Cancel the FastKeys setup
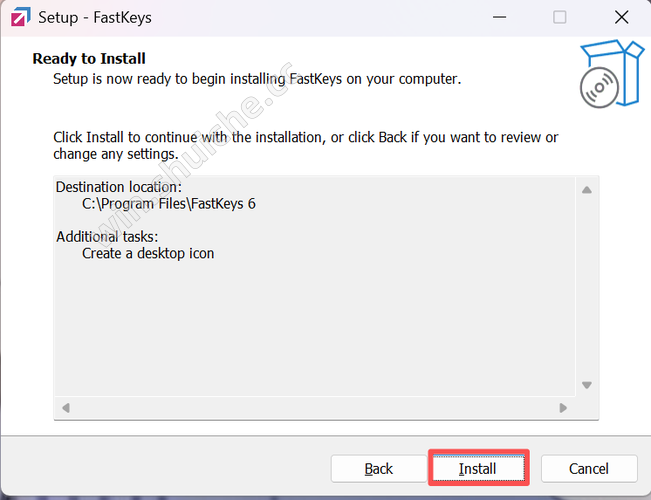 (589, 468)
